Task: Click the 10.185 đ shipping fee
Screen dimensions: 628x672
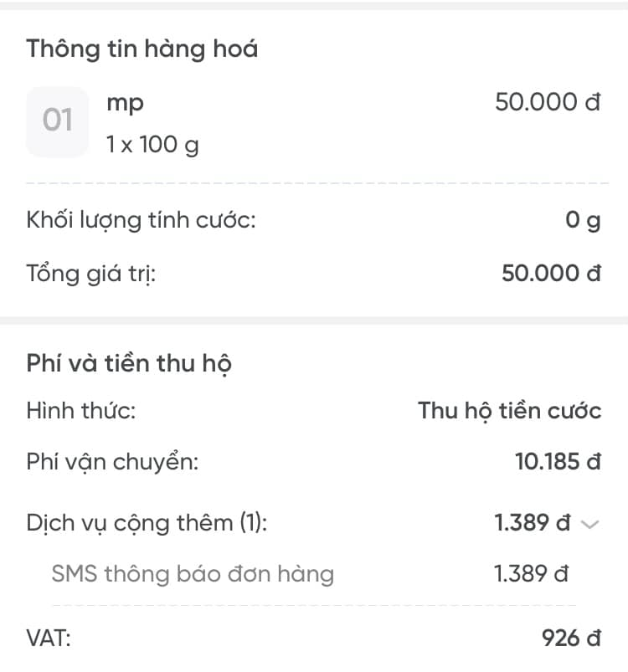Action: click(558, 461)
